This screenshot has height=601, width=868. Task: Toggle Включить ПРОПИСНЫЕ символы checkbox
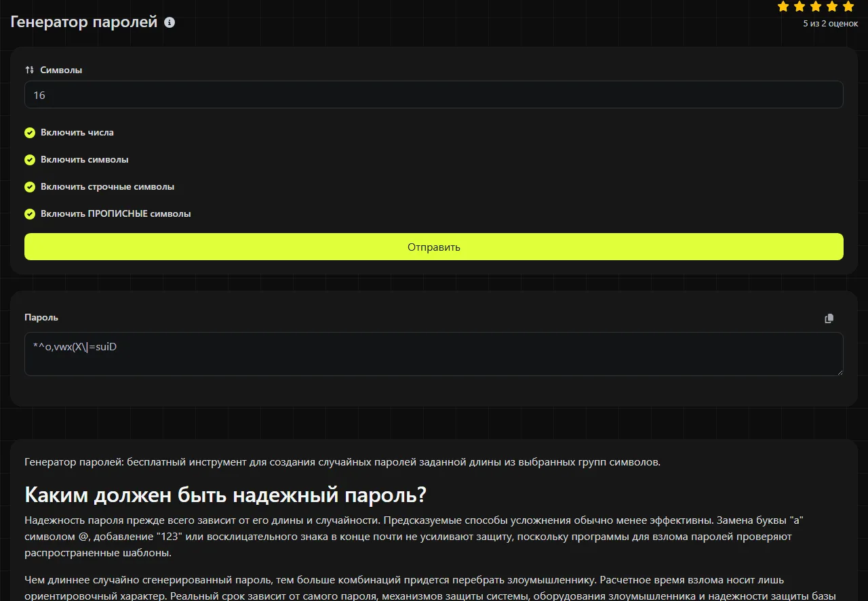(30, 214)
